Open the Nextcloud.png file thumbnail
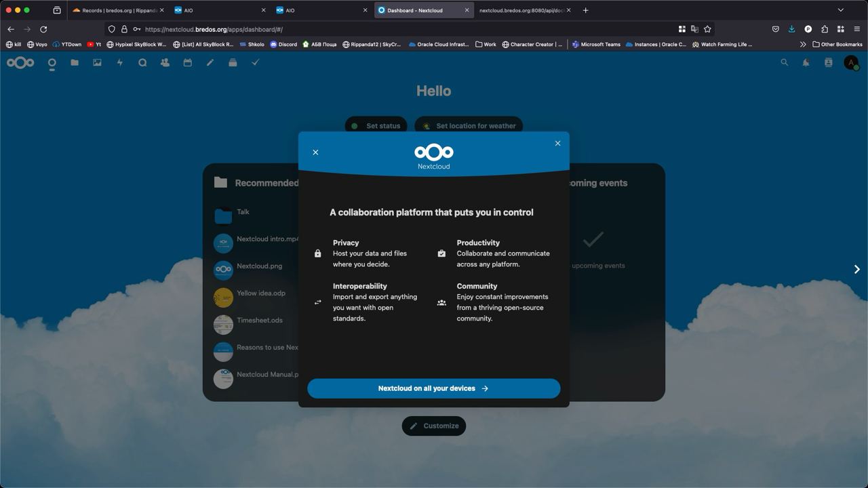 223,270
